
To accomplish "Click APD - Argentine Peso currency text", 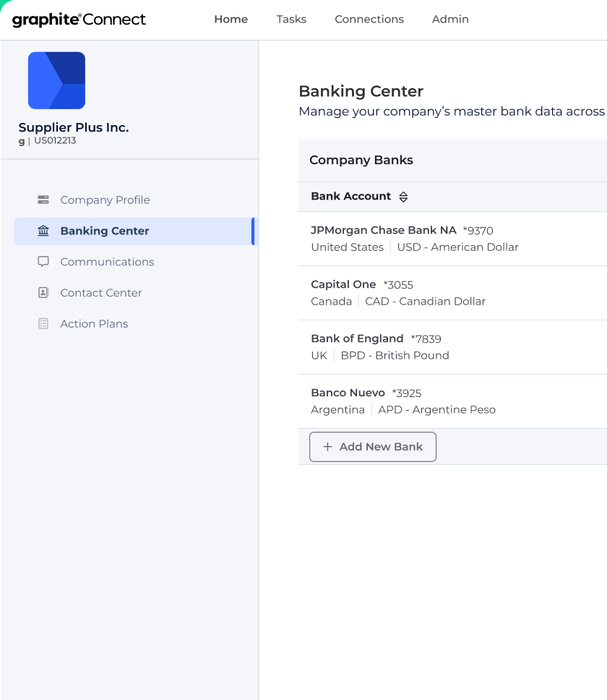I will [x=436, y=410].
